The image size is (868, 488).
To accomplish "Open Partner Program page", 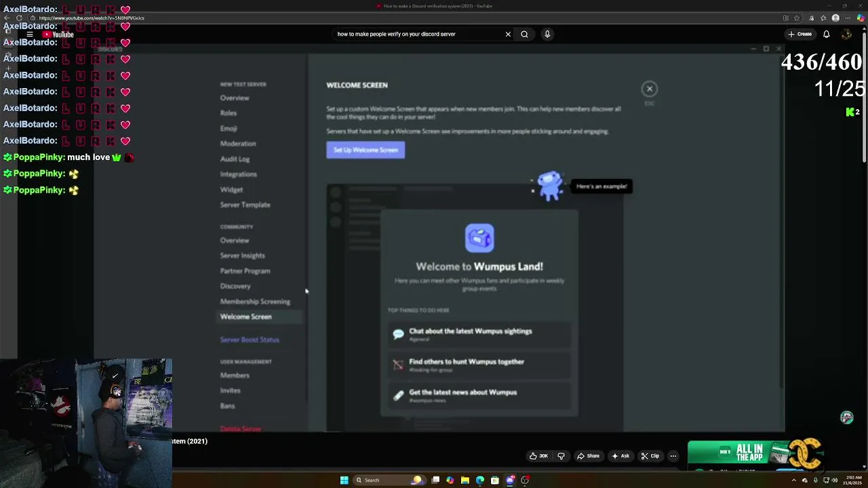I will pyautogui.click(x=245, y=271).
